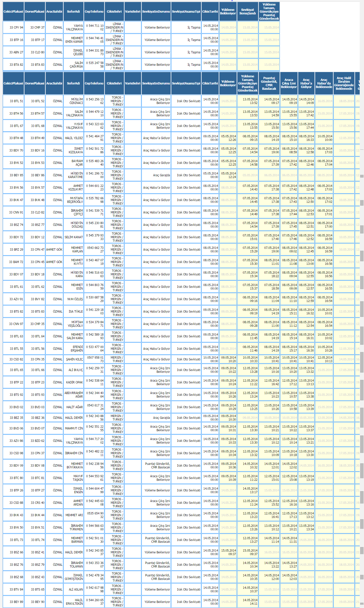Click date cell "10.05.2014 10:26"
Image resolution: width=364 pixels, height=608 pixels.
[x=324, y=349]
